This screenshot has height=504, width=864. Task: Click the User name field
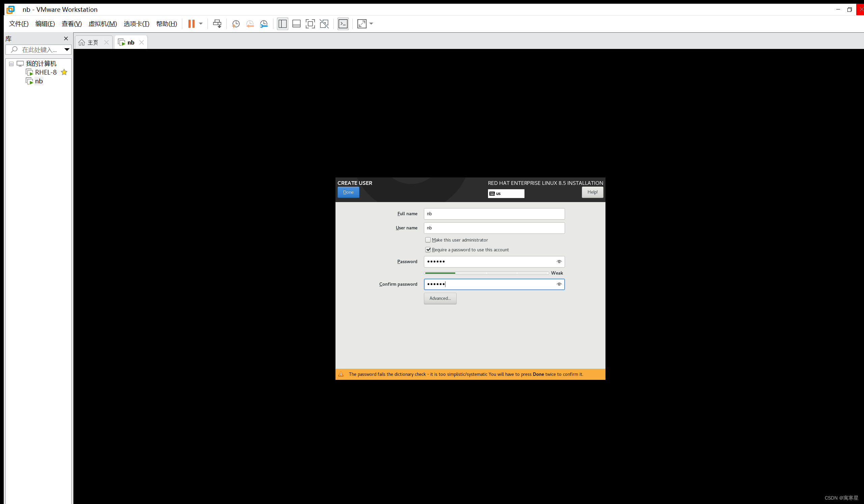tap(494, 228)
